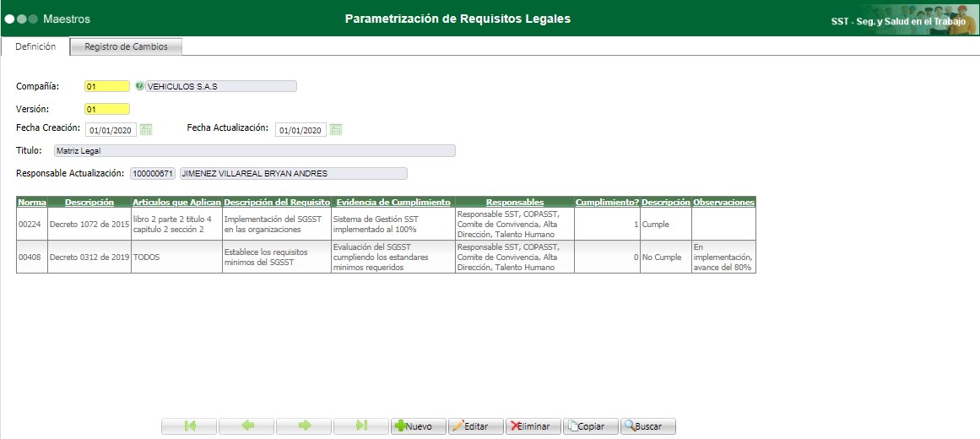The image size is (980, 439).
Task: Sort by the Descripción del Requisito header
Action: tap(277, 202)
